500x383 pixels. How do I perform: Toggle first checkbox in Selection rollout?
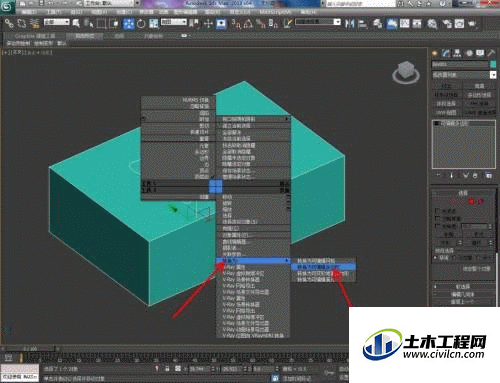click(438, 211)
